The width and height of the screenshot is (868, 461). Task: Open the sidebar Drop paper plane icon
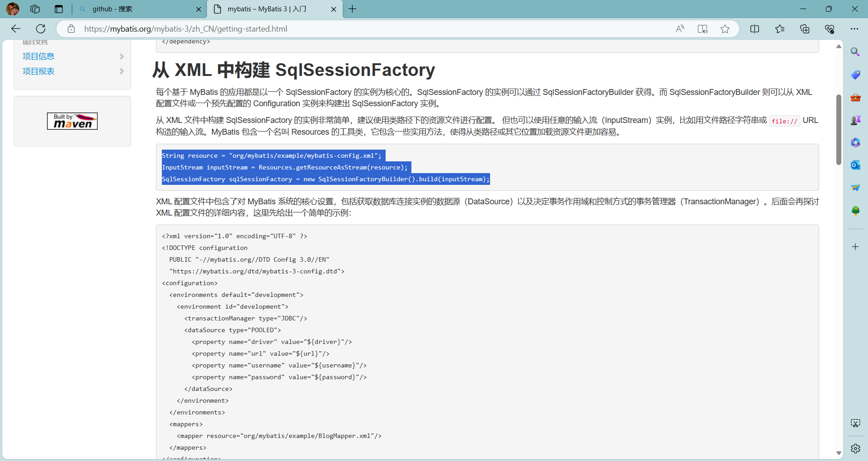coord(855,188)
